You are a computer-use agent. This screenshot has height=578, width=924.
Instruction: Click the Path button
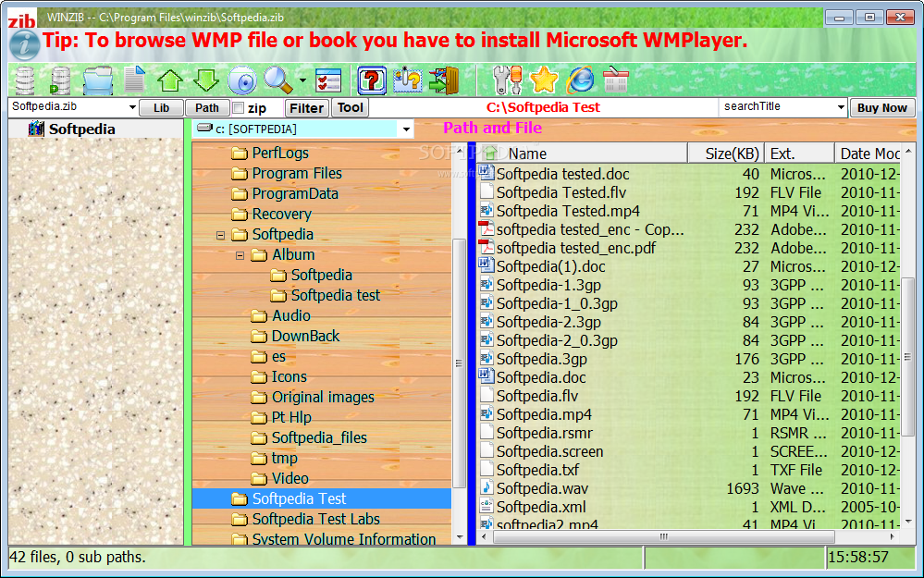[x=207, y=108]
